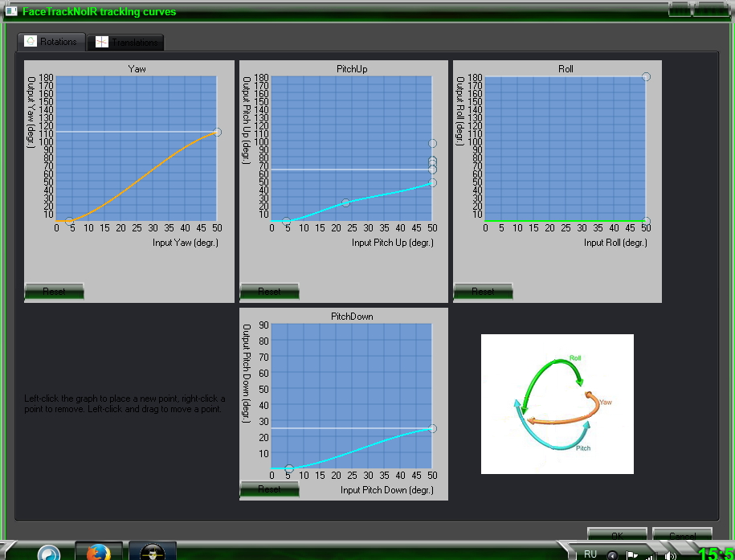
Task: Select Yaw curve point near input 5
Action: 69,221
